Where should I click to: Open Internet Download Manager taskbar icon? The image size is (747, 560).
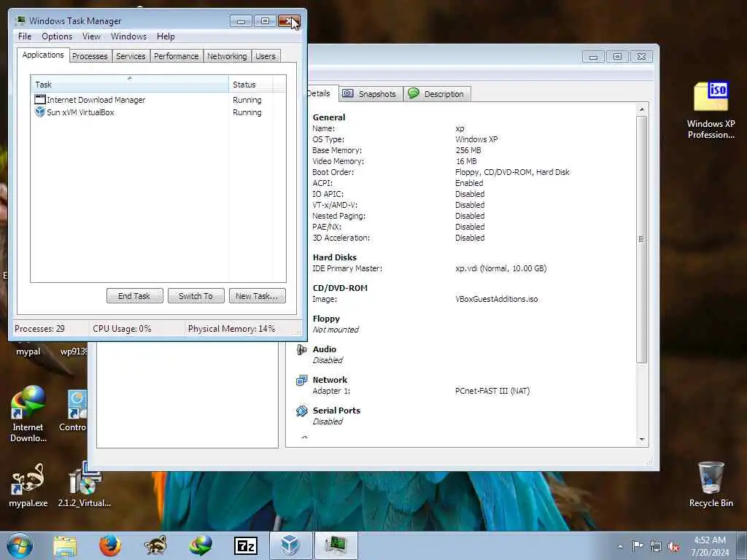(201, 546)
